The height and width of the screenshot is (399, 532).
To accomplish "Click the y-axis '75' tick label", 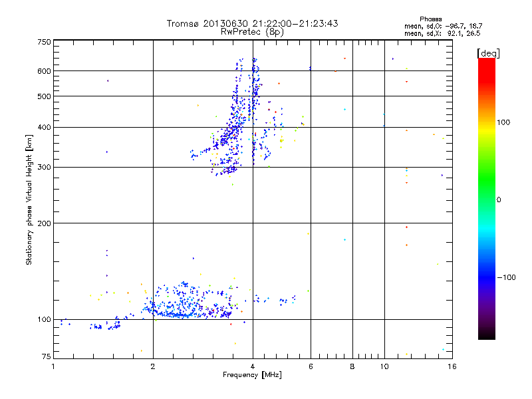I will pyautogui.click(x=47, y=356).
